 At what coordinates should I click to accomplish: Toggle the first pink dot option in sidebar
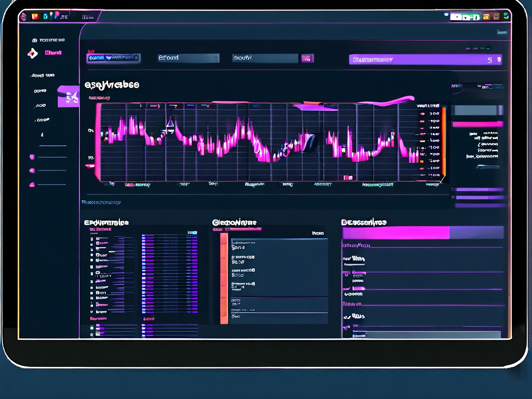tap(32, 157)
